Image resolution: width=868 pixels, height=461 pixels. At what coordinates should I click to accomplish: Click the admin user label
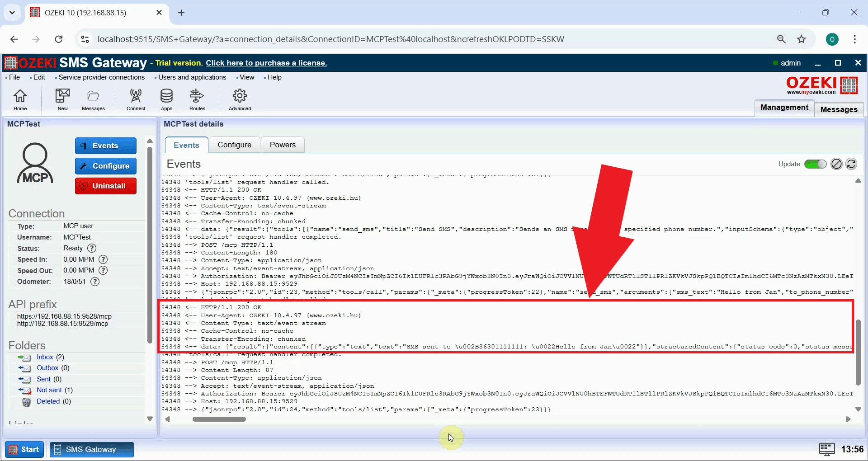790,63
